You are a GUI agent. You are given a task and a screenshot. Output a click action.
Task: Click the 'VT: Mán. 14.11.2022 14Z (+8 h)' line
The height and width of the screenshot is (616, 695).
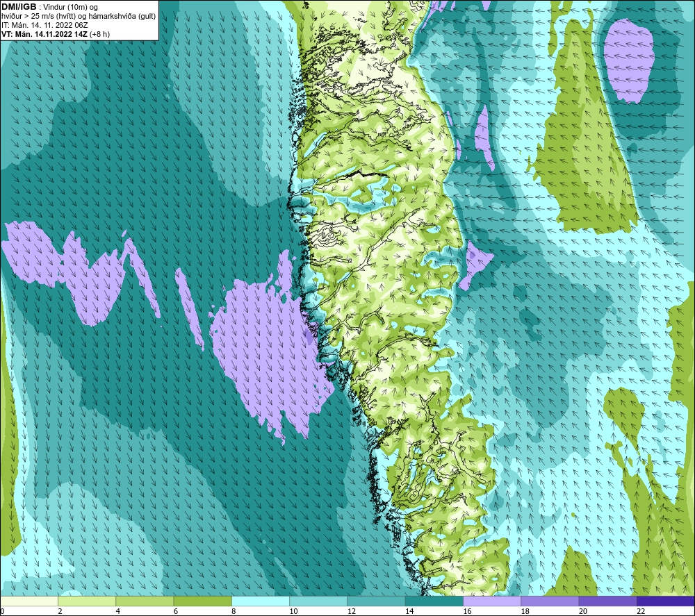tap(56, 33)
